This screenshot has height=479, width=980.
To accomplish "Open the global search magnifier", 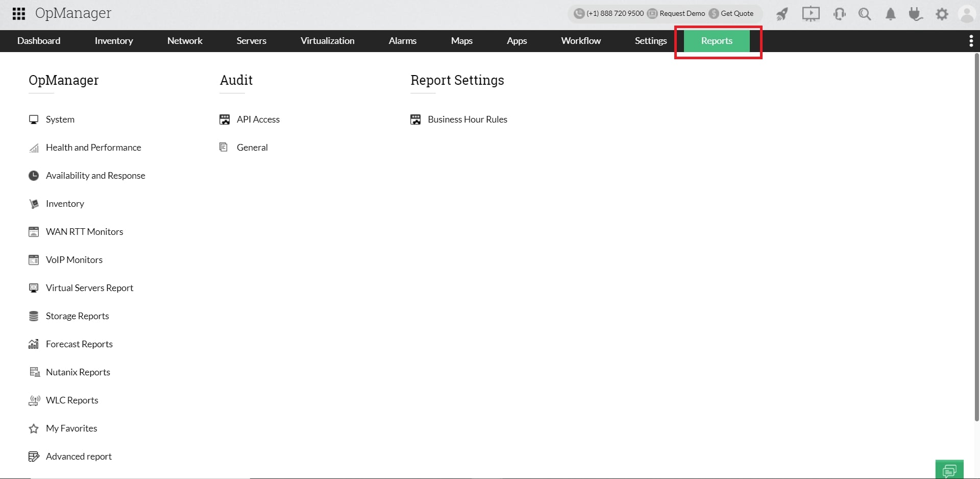I will coord(865,14).
